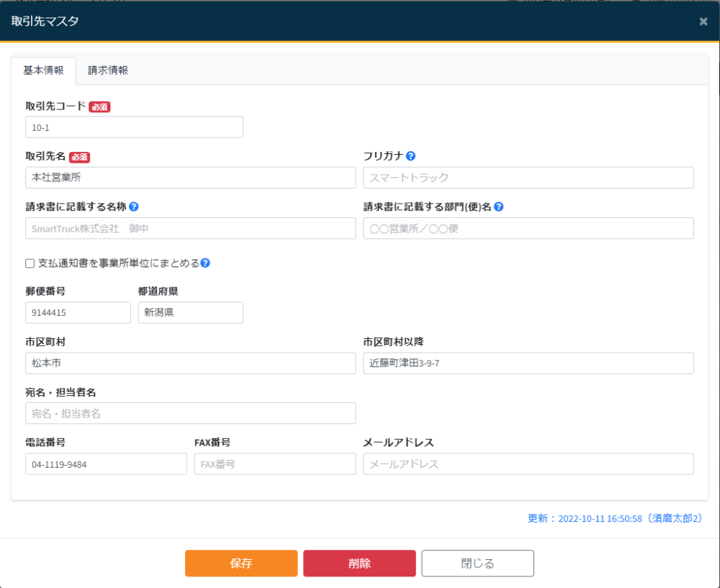Click the 閉じる button

click(477, 564)
